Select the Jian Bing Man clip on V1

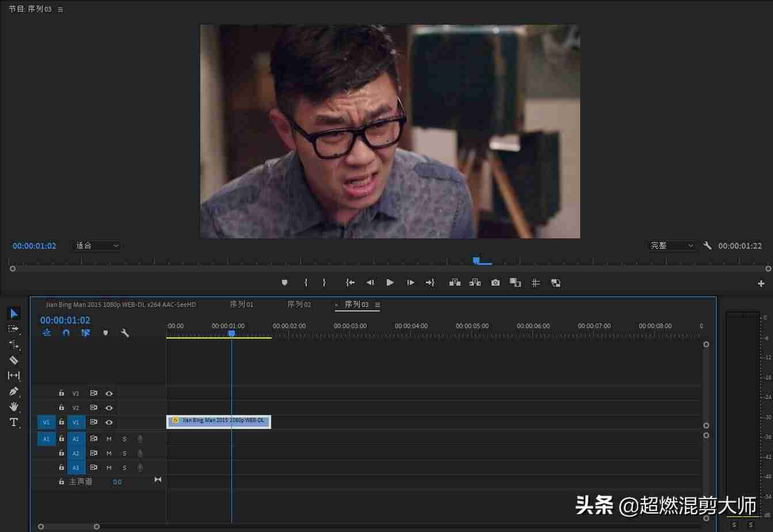[x=219, y=421]
